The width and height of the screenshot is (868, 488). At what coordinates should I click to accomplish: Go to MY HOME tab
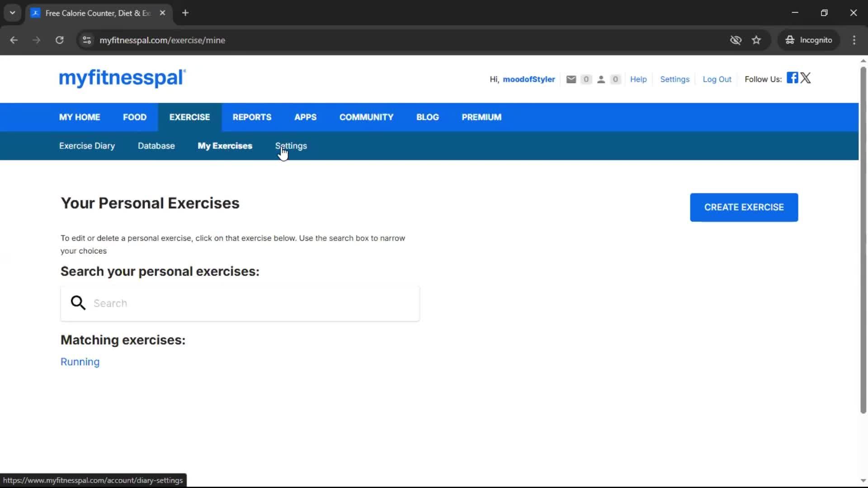point(80,117)
